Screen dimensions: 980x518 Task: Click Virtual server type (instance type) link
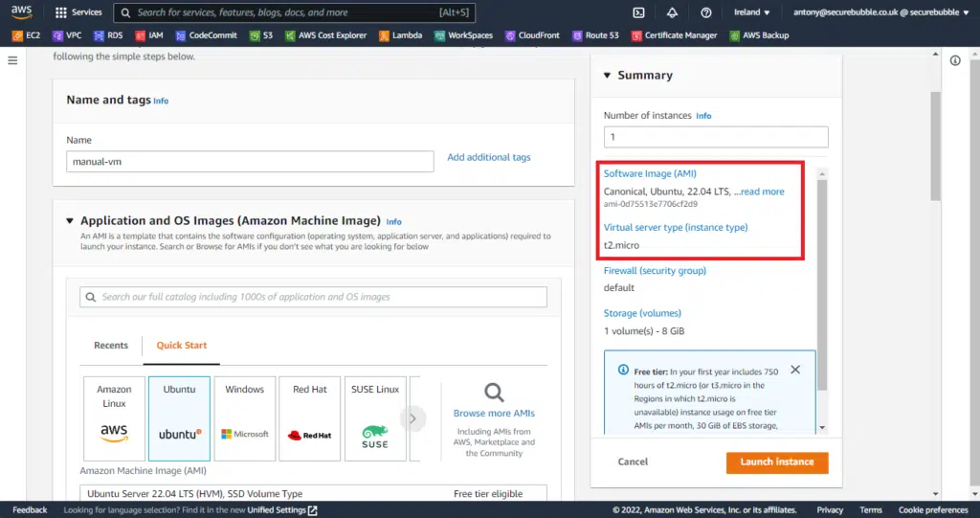[676, 227]
